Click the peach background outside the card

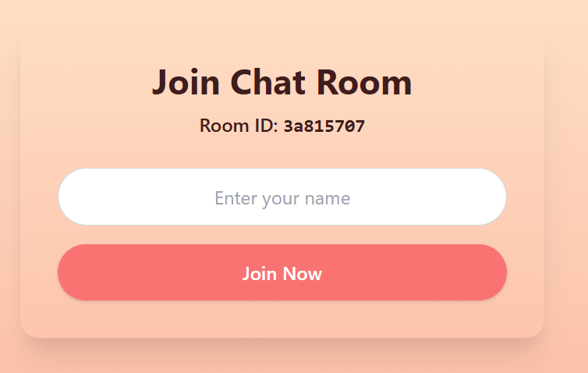pyautogui.click(x=566, y=187)
